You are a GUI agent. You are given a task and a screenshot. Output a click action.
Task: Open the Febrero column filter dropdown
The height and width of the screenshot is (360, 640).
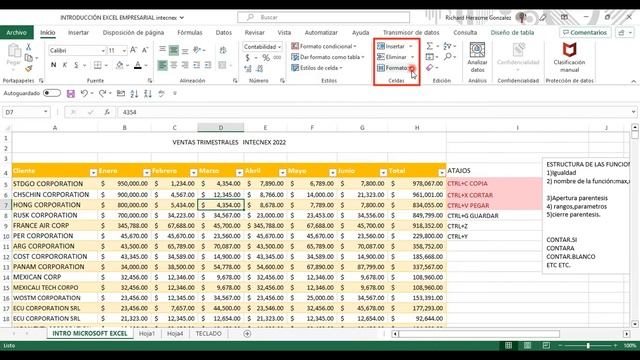click(193, 173)
